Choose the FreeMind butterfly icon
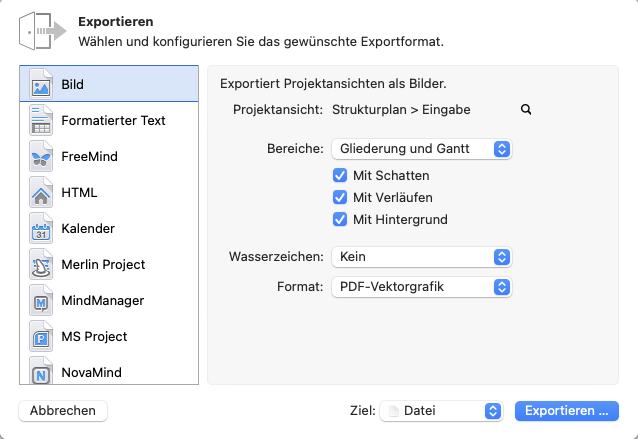The height and width of the screenshot is (439, 638). point(41,156)
